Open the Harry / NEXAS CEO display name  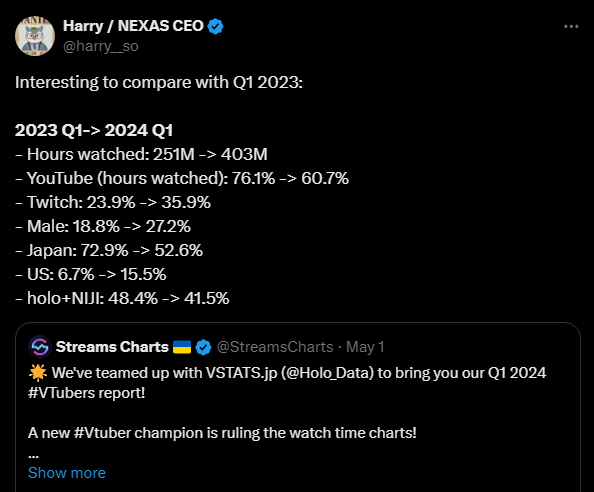point(133,26)
